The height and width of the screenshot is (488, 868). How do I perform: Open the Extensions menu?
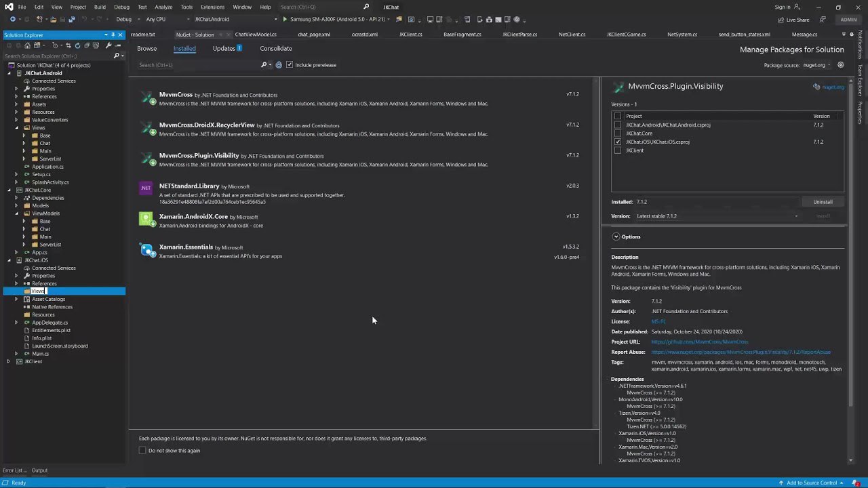point(212,7)
